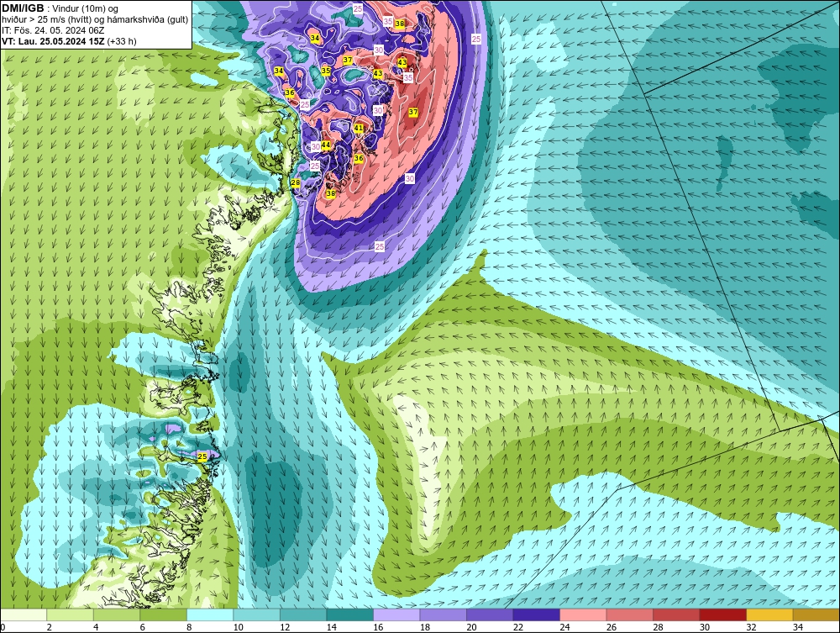Select the 4–6 m/s green legend swatch

(117, 615)
